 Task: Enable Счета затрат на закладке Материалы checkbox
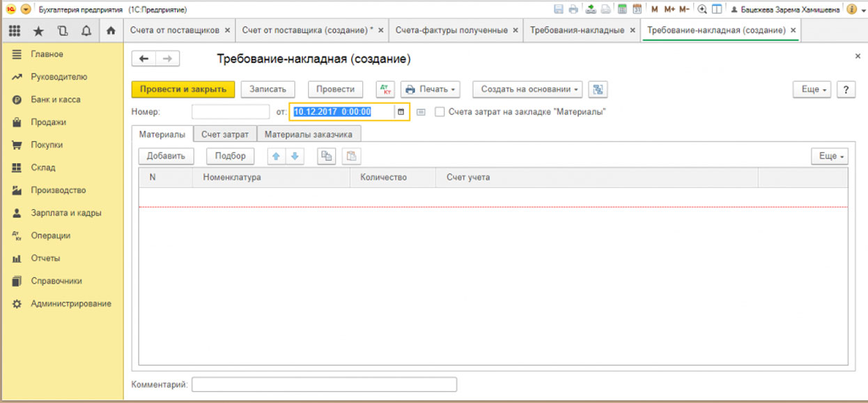440,112
